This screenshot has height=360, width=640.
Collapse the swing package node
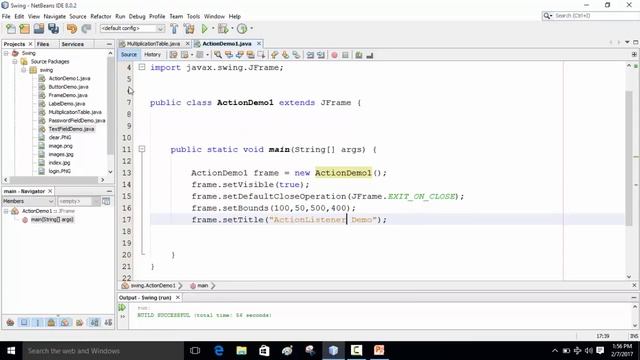tap(24, 70)
